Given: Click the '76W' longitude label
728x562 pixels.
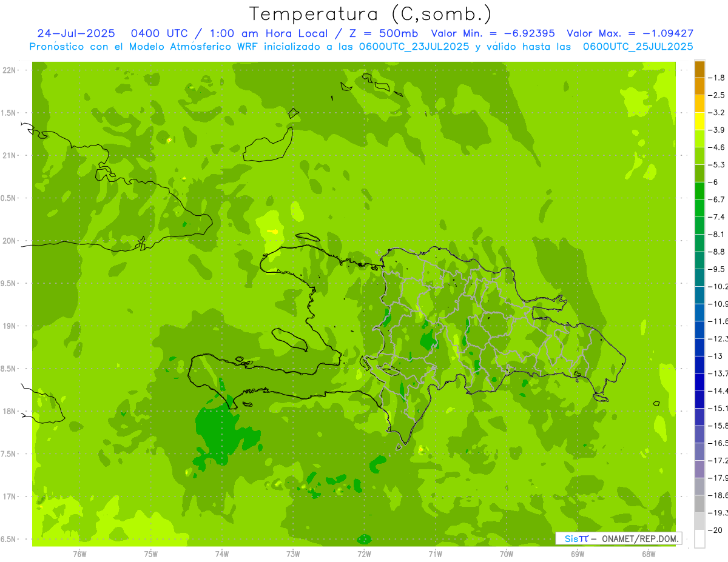Looking at the screenshot, I should click(79, 554).
